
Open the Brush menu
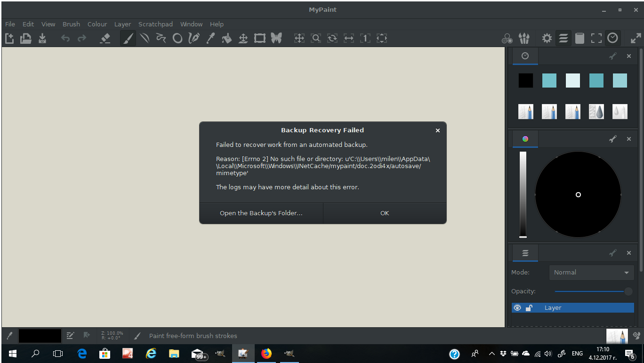pyautogui.click(x=71, y=24)
